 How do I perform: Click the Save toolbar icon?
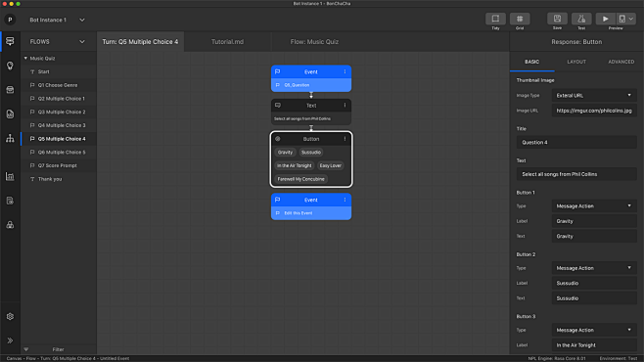click(557, 19)
